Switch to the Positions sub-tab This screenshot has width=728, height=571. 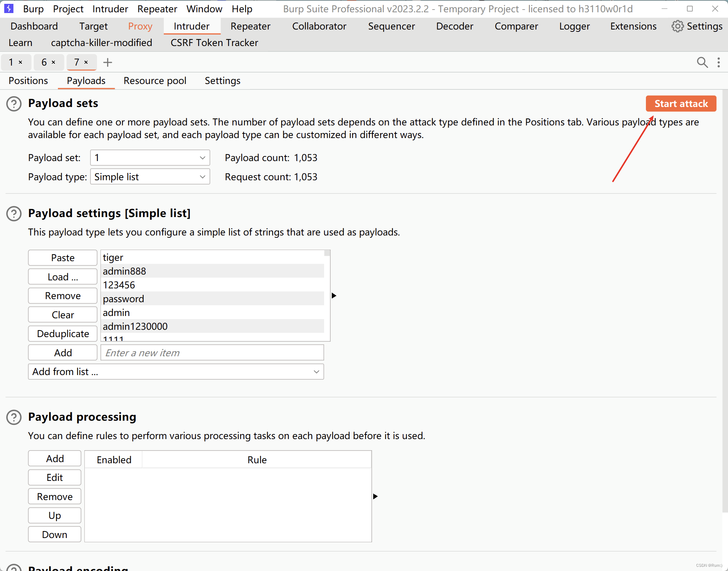tap(28, 81)
